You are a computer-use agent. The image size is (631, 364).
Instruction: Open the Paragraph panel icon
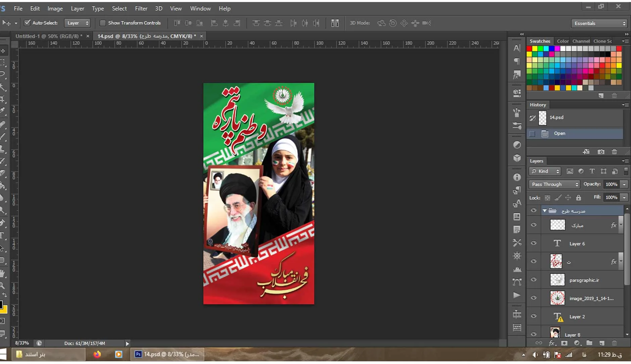point(517,61)
